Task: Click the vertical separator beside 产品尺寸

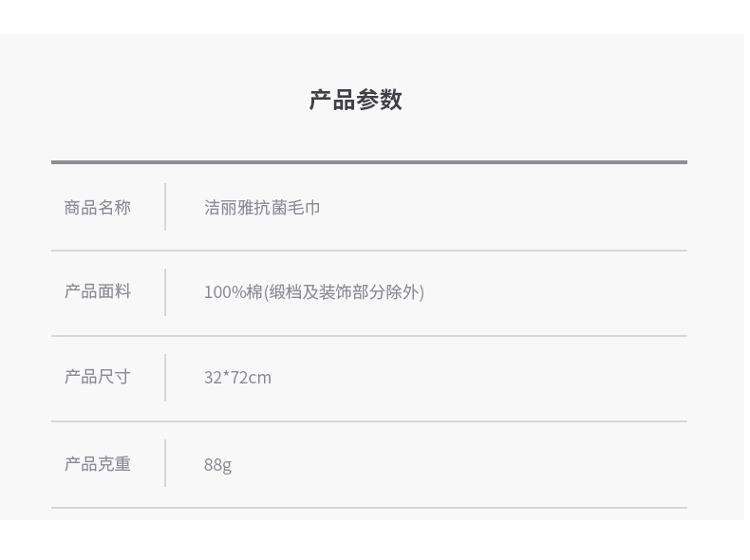Action: point(165,378)
